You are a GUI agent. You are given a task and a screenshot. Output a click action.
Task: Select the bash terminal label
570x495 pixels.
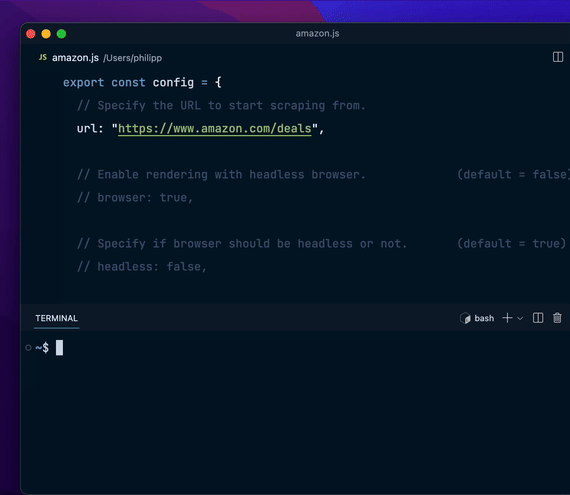(484, 318)
